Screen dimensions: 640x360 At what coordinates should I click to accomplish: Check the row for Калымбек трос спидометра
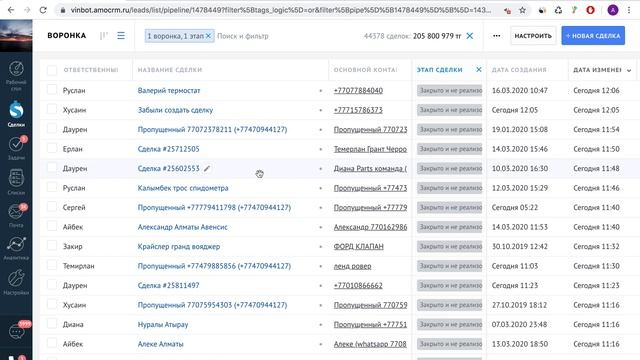coord(52,188)
